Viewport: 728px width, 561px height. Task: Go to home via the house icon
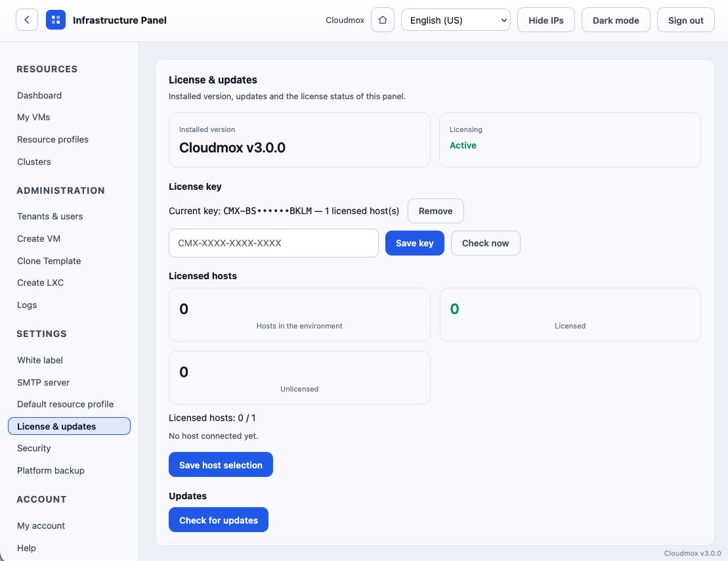[383, 20]
